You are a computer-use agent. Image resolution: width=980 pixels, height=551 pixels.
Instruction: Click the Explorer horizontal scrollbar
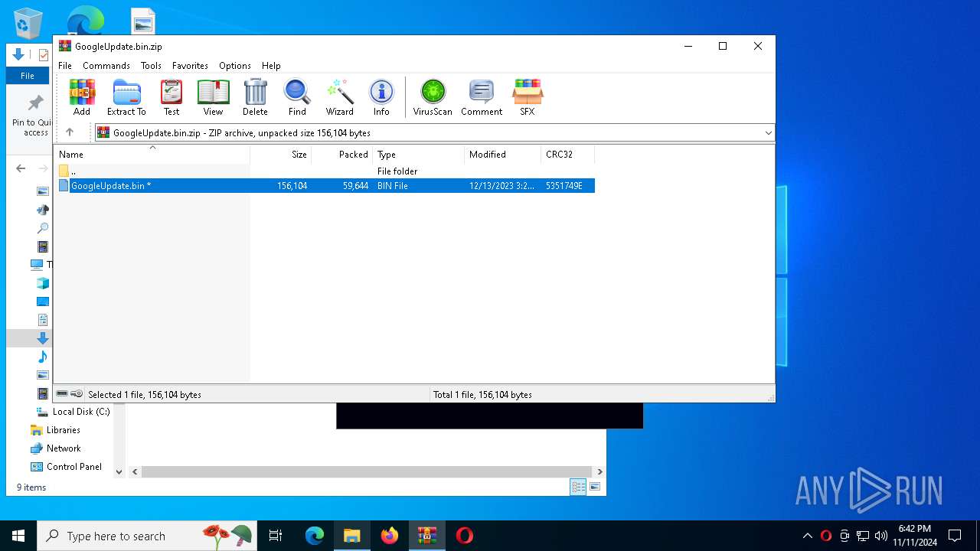pos(367,472)
